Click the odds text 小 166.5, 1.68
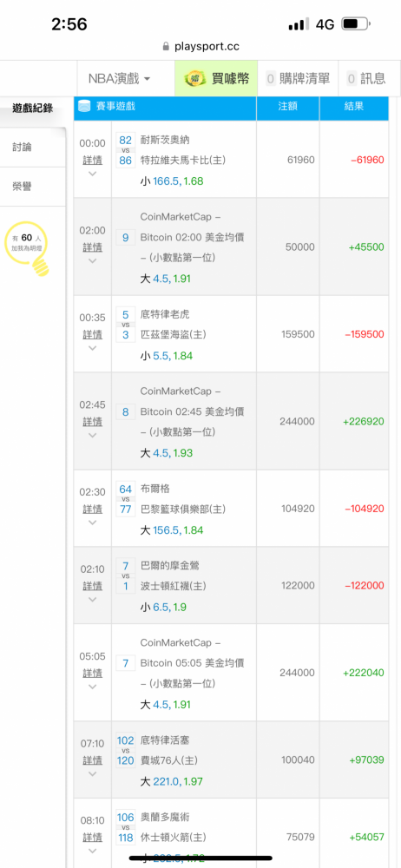 172,181
